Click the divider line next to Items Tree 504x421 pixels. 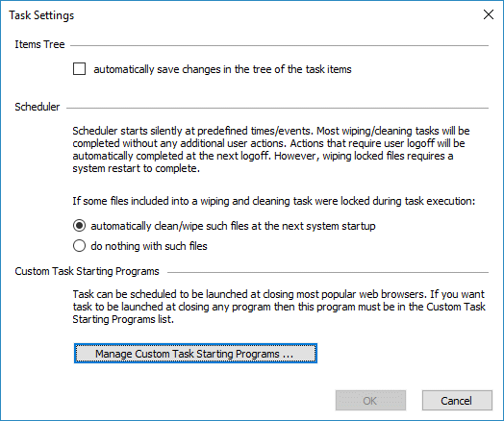(279, 45)
